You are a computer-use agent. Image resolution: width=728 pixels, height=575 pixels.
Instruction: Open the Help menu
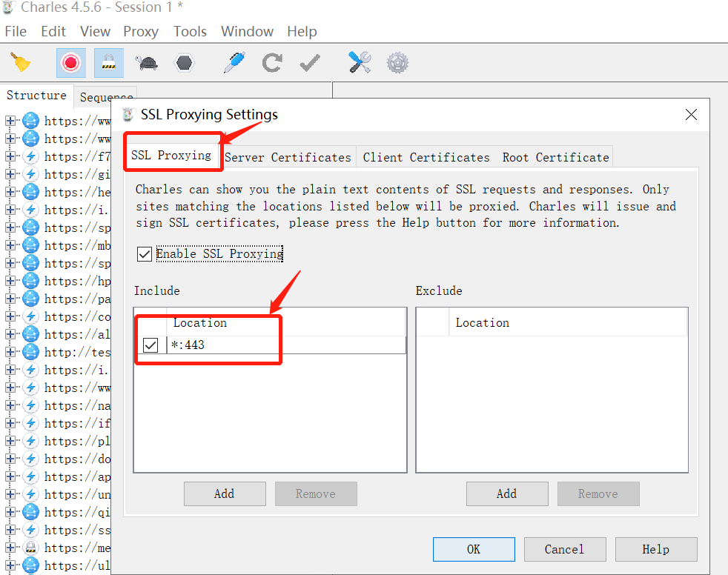pos(302,32)
